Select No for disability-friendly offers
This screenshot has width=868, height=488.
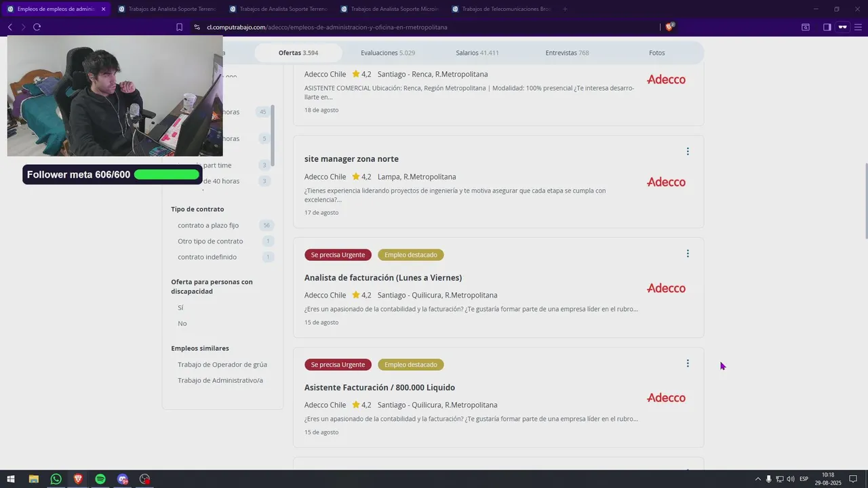tap(182, 323)
